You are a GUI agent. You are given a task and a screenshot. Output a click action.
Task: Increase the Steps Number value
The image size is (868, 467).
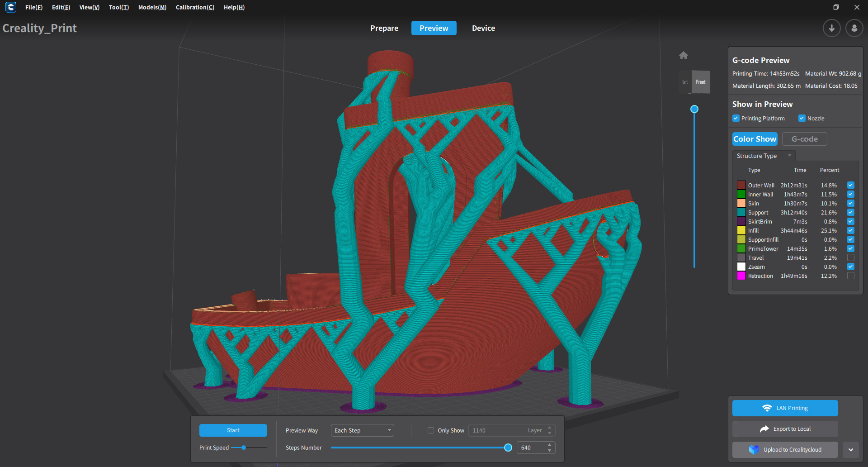tap(549, 445)
